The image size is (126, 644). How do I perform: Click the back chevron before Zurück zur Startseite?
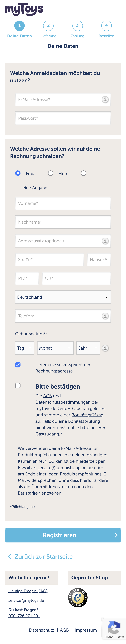10,557
